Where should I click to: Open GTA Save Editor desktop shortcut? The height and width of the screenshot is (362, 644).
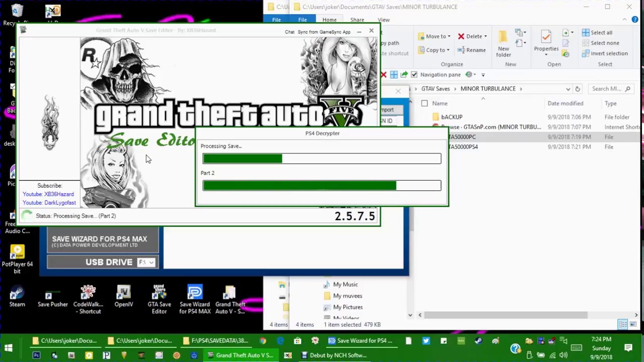(159, 299)
